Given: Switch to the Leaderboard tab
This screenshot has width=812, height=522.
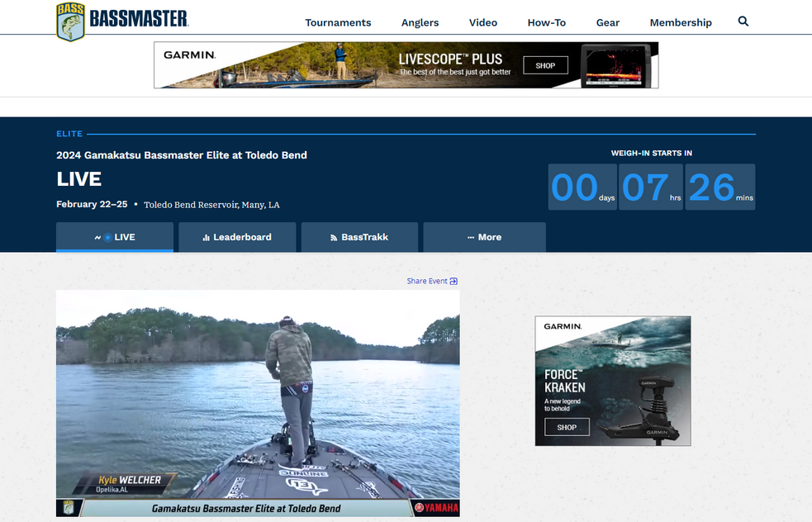Looking at the screenshot, I should point(237,237).
